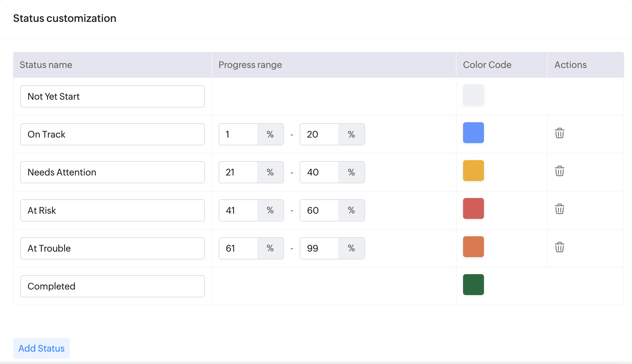Delete the Needs Attention status row
The image size is (632, 364).
coord(559,171)
